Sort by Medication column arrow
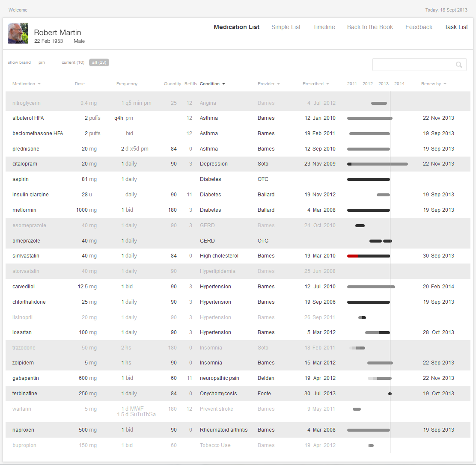The image size is (476, 465). (39, 84)
